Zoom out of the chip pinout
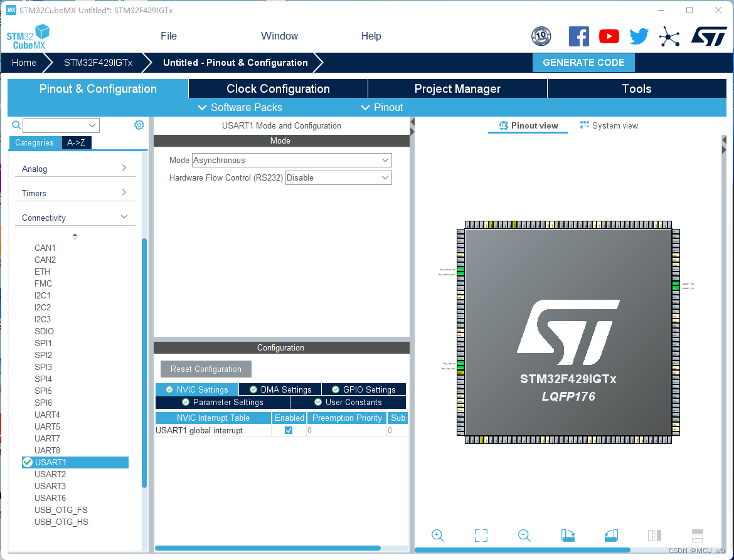Screen dimensions: 734x560 524,535
